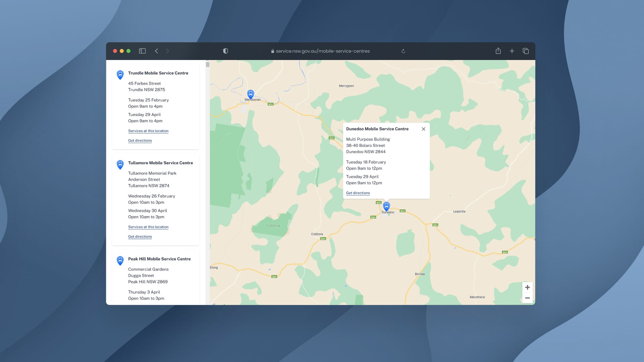Show tab overview icon
This screenshot has width=644, height=362.
(x=526, y=51)
